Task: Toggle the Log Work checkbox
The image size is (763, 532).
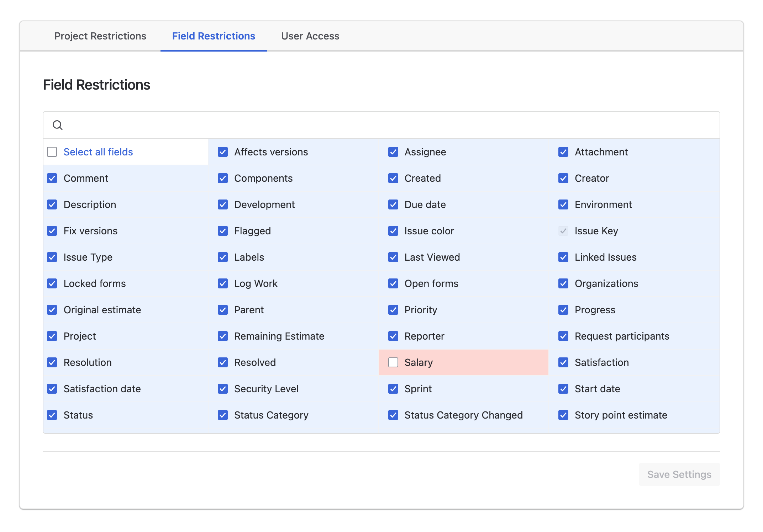Action: coord(223,283)
